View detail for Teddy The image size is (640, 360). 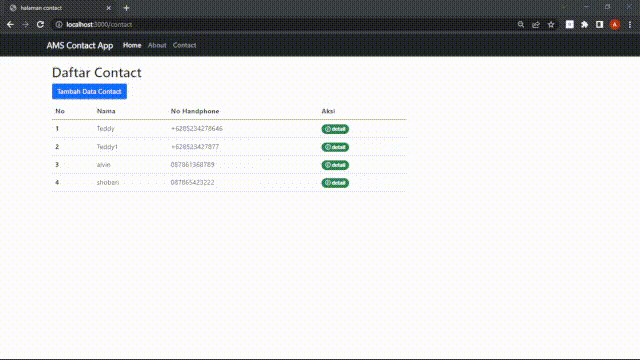click(x=335, y=129)
